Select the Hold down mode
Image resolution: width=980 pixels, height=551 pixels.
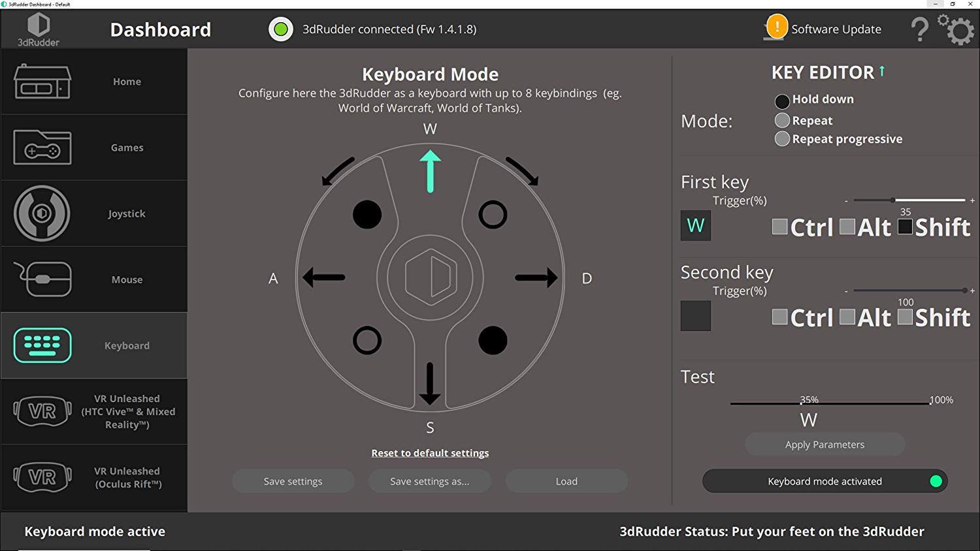click(782, 101)
